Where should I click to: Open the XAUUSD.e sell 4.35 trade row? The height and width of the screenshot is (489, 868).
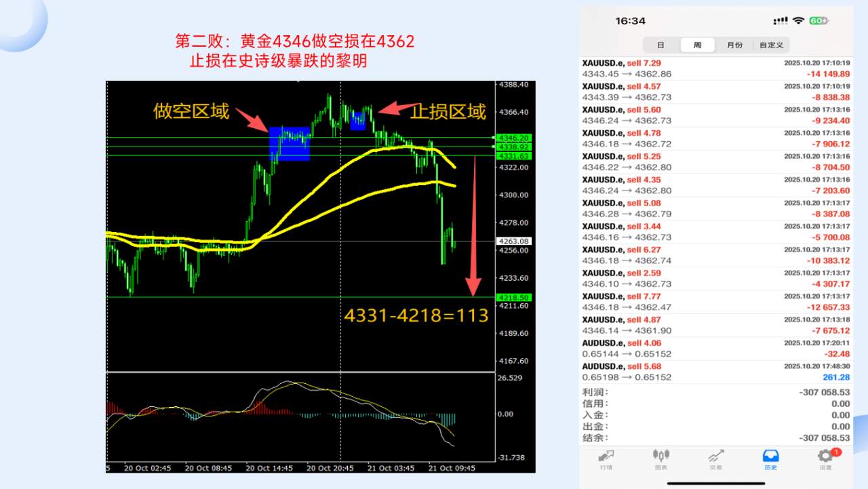pos(716,185)
